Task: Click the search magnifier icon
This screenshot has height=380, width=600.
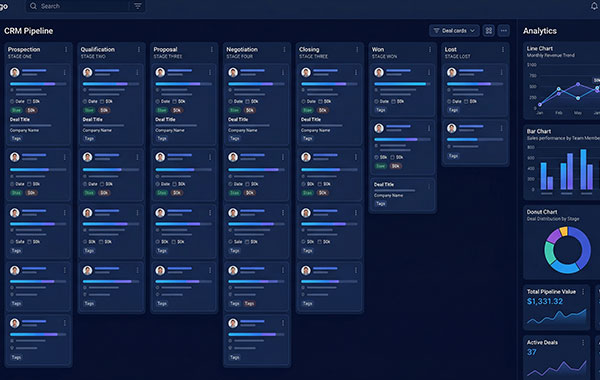Action: [x=33, y=6]
